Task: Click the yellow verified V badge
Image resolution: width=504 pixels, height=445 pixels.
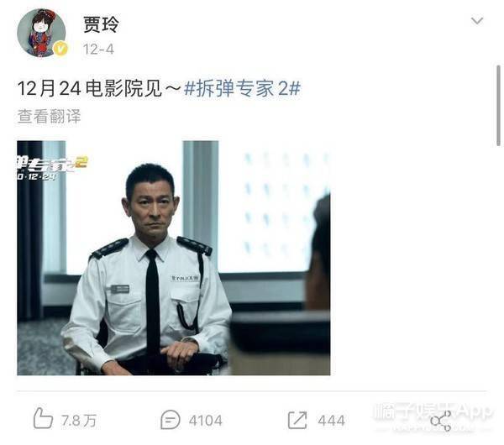Action: click(60, 49)
